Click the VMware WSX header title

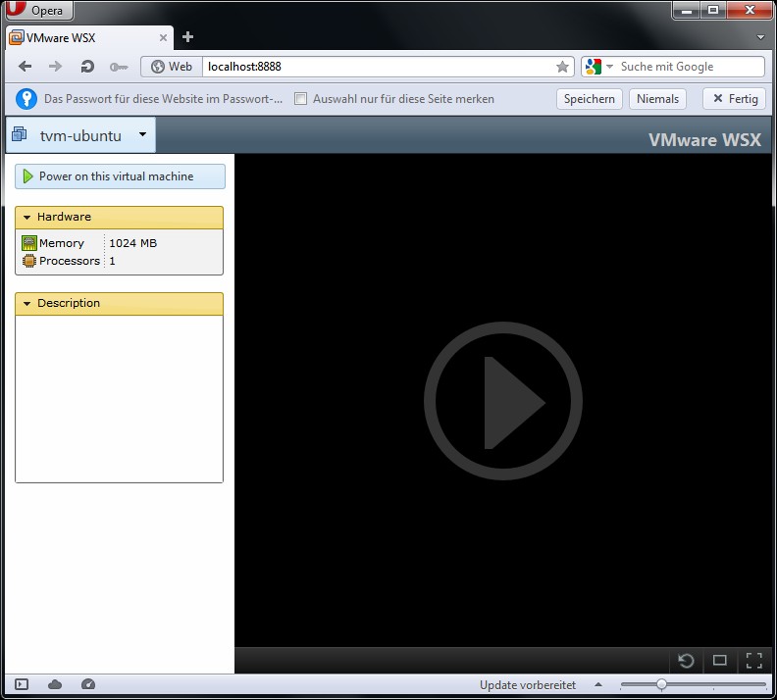704,140
